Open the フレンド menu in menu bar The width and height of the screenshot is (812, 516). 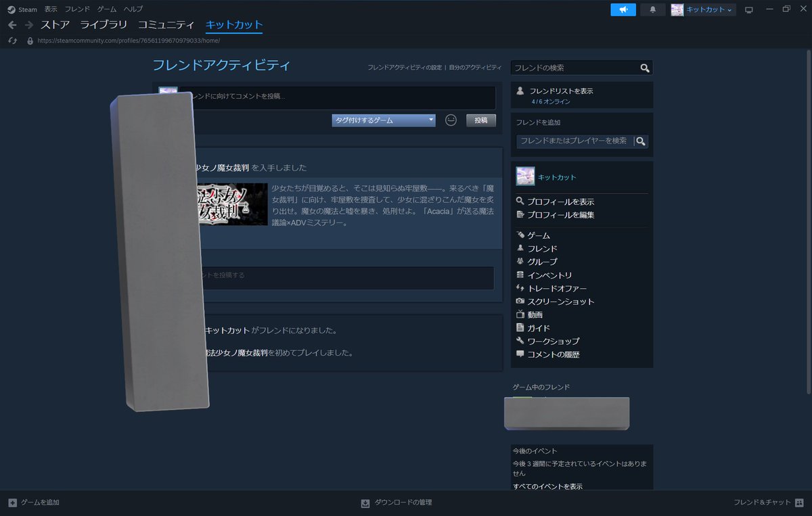[77, 9]
